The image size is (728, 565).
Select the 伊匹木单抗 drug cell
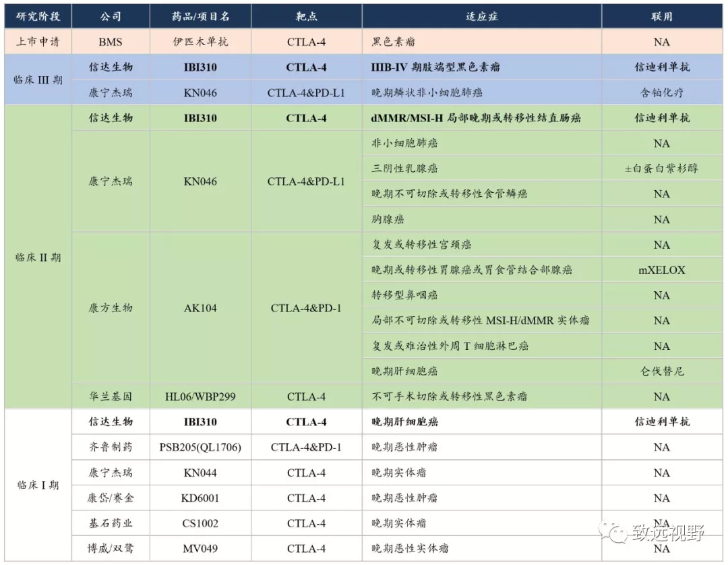coord(201,42)
